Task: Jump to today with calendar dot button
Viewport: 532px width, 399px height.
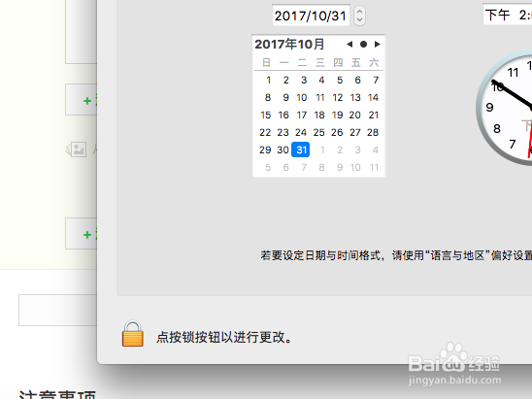Action: (363, 44)
